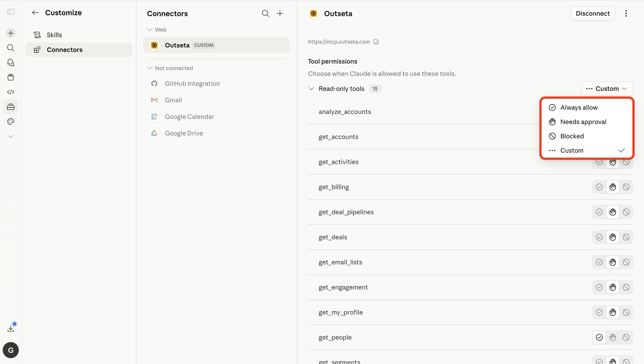This screenshot has height=364, width=644.
Task: Block the get_my_profile tool
Action: [x=626, y=312]
